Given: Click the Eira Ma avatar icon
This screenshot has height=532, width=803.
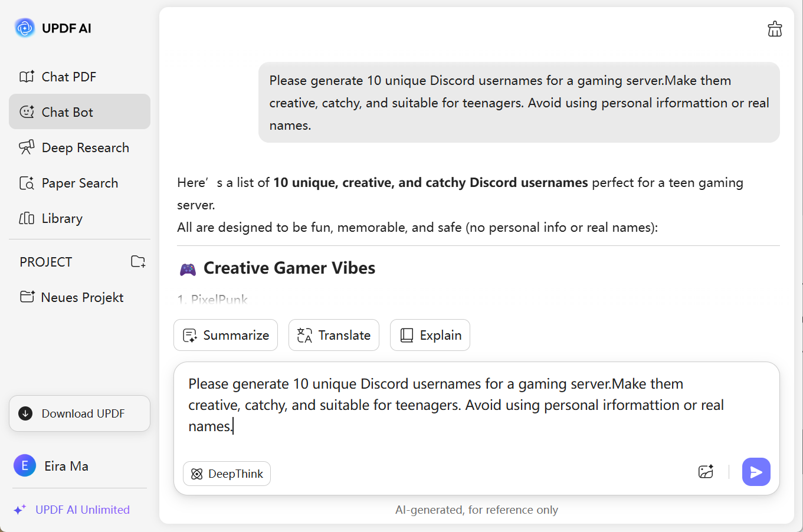Looking at the screenshot, I should 25,466.
